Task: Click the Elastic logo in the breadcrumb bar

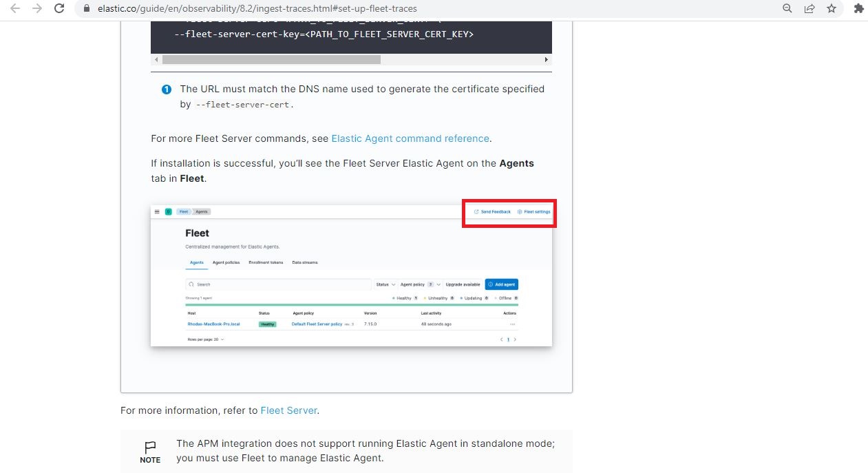Action: tap(168, 212)
